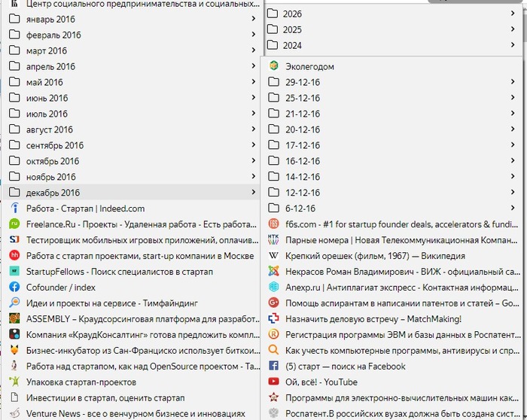
Task: Click the Freelance.Ru green favicon
Action: point(14,224)
